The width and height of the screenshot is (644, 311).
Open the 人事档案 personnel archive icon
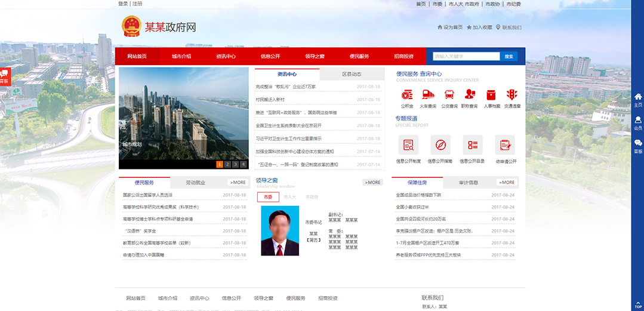click(x=491, y=94)
